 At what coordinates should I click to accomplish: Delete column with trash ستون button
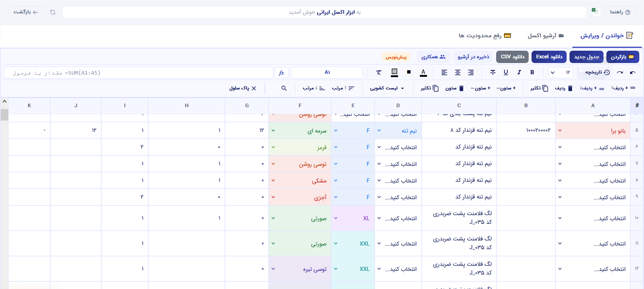[x=455, y=88]
